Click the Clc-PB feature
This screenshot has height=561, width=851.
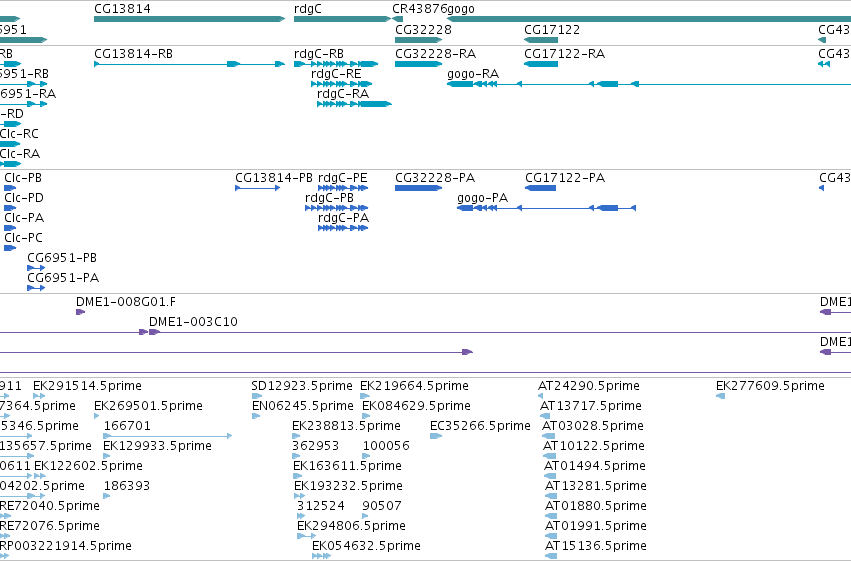point(10,188)
